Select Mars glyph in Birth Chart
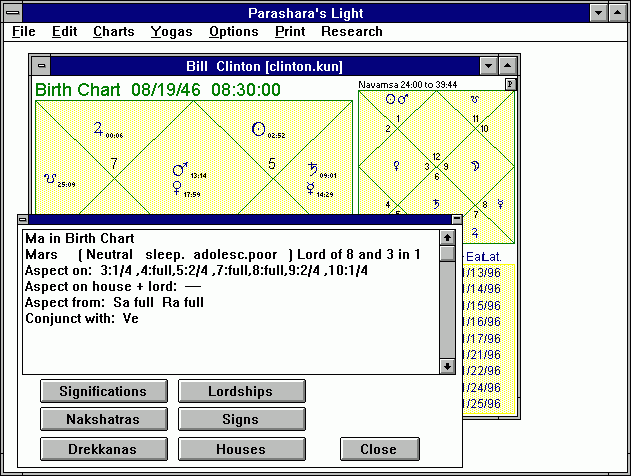The width and height of the screenshot is (631, 476). (180, 169)
